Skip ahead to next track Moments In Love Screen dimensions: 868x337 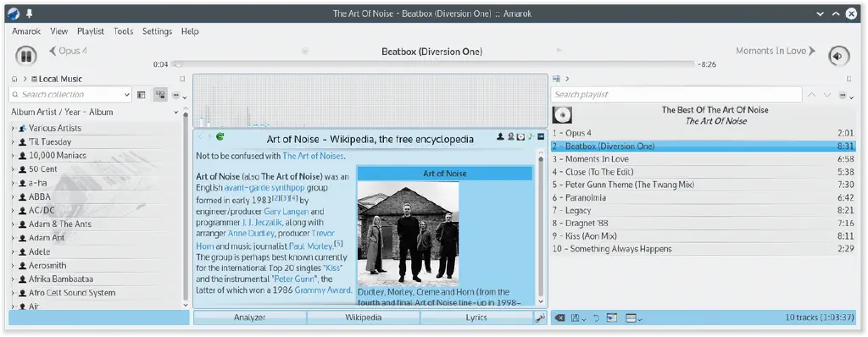click(x=776, y=51)
